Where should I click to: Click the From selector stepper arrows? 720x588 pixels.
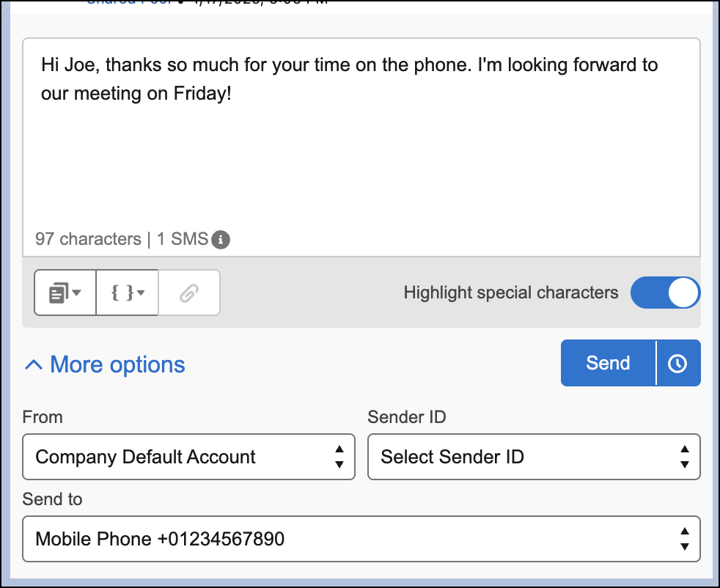point(339,457)
